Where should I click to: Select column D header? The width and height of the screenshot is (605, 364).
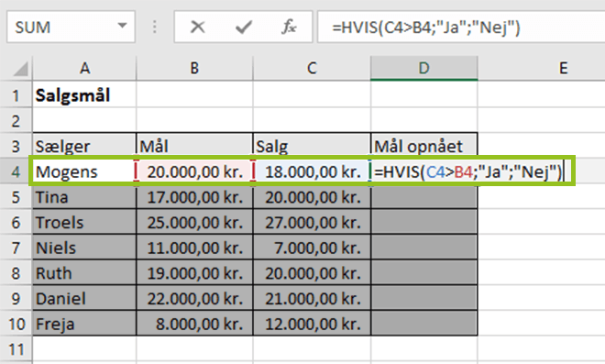coord(423,69)
